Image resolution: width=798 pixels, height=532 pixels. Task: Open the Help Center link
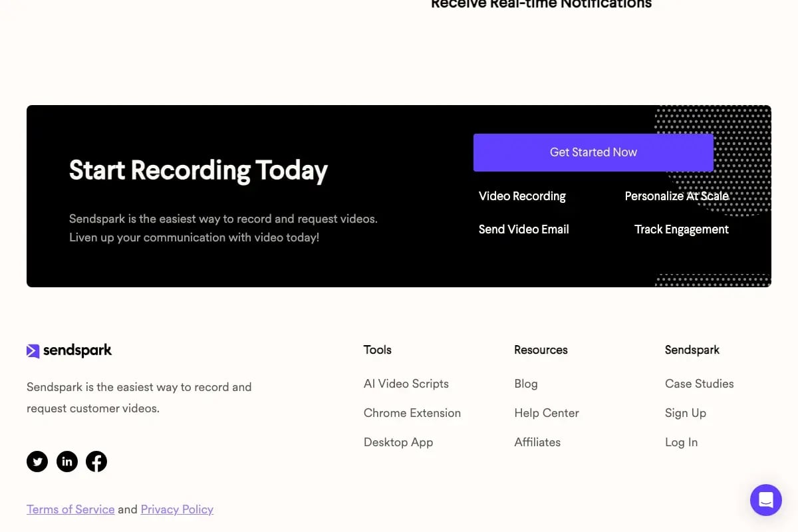click(x=547, y=413)
